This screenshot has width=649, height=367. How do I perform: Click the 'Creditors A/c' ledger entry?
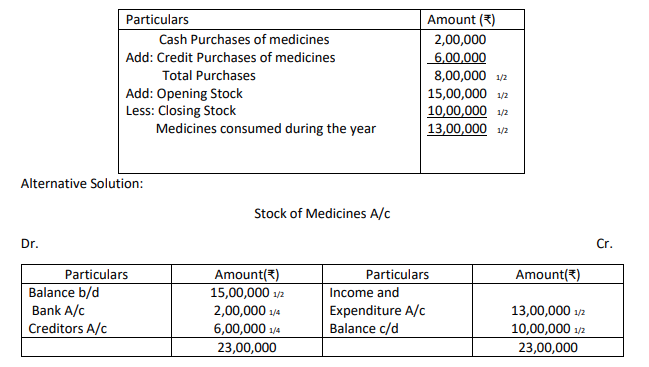point(67,329)
